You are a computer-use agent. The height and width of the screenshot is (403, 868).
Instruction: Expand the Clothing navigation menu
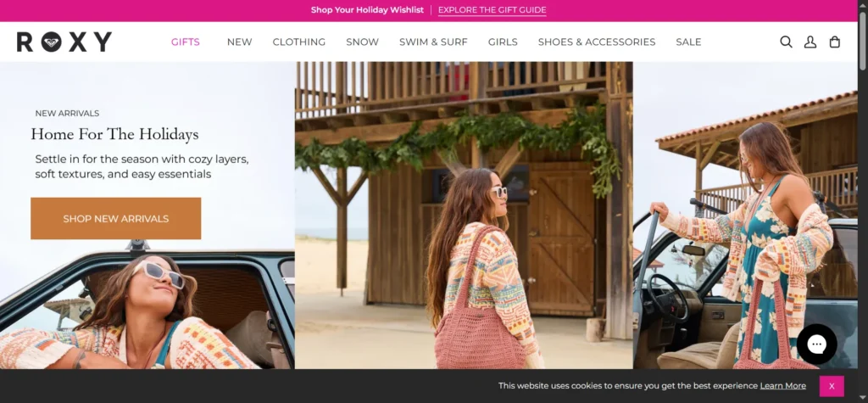coord(298,42)
